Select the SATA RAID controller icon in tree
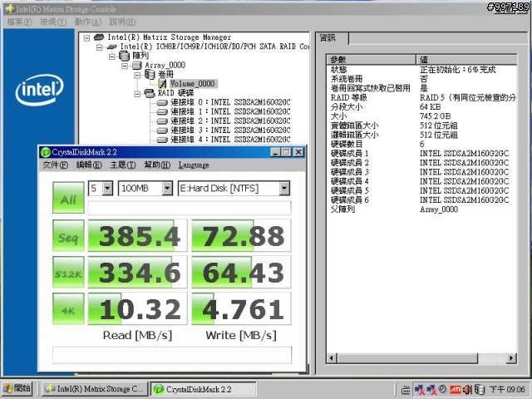 [111, 47]
